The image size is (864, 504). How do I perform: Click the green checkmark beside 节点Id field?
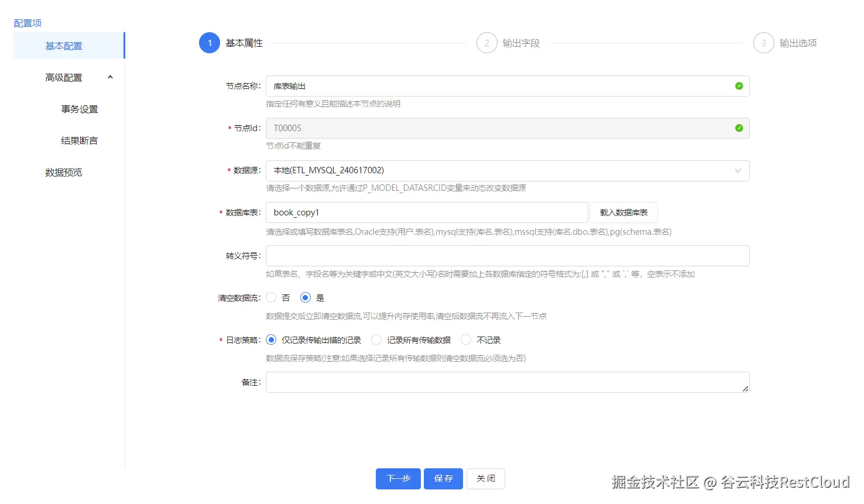click(x=739, y=128)
